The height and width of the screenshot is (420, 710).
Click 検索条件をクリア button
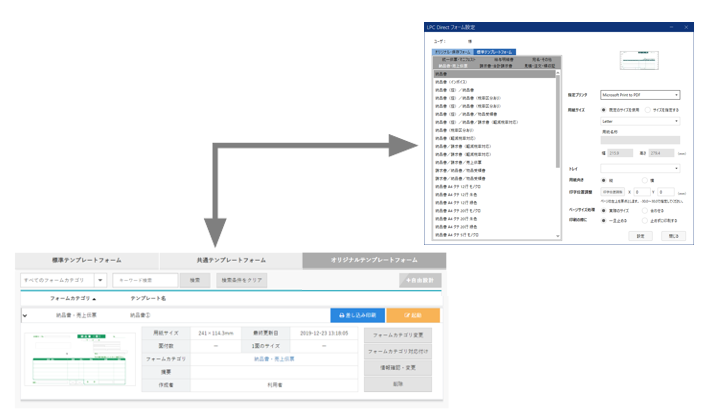(x=242, y=280)
